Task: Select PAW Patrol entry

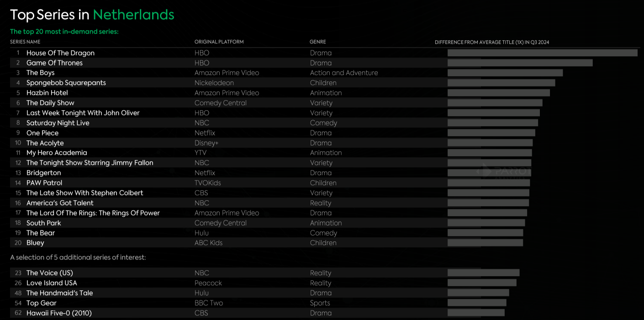Action: 44,183
